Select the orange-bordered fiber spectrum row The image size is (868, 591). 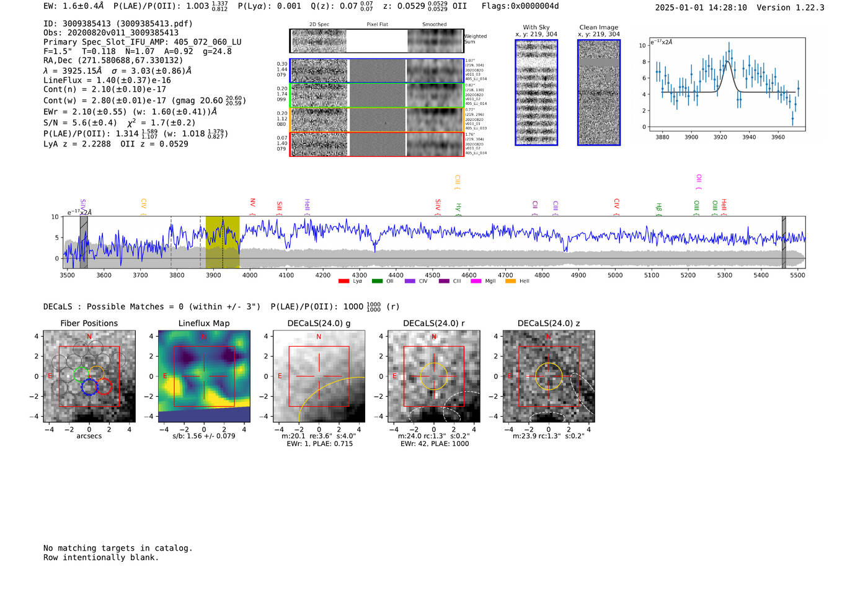pyautogui.click(x=377, y=120)
